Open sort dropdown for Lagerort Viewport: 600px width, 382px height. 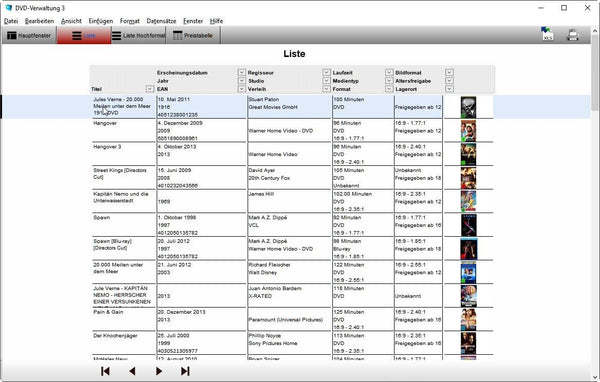tap(449, 89)
